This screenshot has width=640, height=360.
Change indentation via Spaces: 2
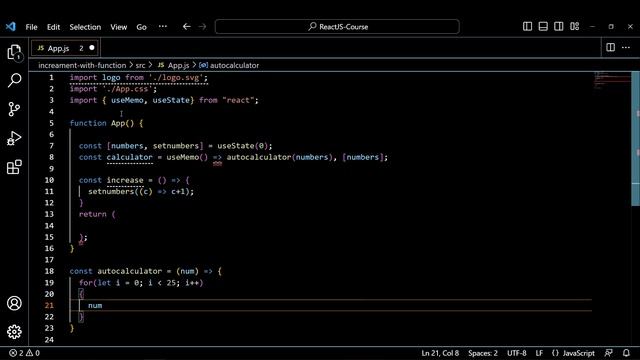[x=483, y=353]
